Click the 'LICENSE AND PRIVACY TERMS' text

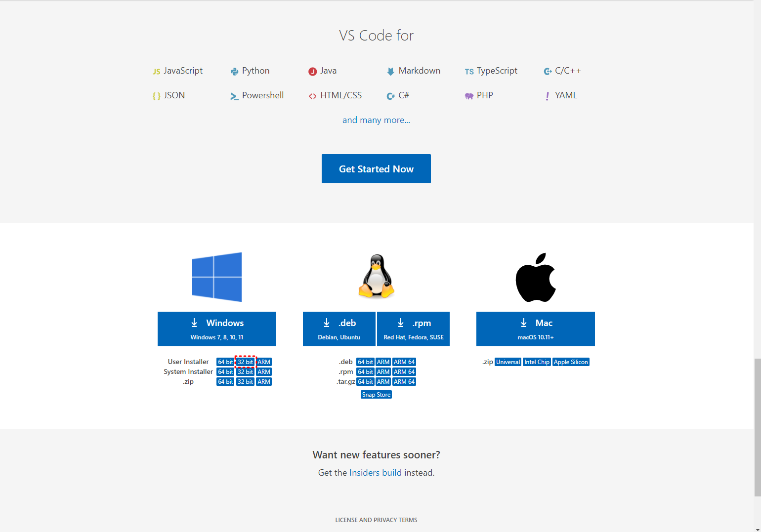(x=376, y=520)
